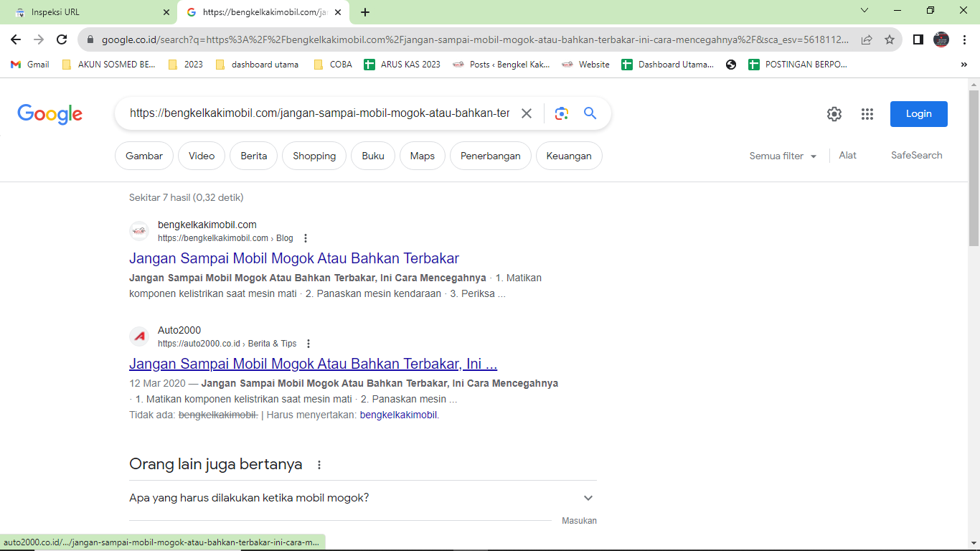Filter results by Berita
980x551 pixels.
(x=254, y=156)
